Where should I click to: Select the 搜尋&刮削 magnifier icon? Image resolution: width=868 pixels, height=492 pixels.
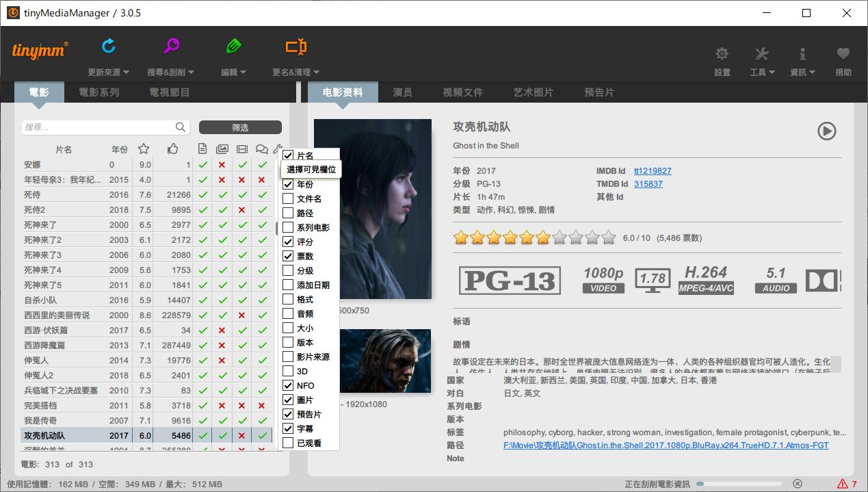pyautogui.click(x=171, y=45)
